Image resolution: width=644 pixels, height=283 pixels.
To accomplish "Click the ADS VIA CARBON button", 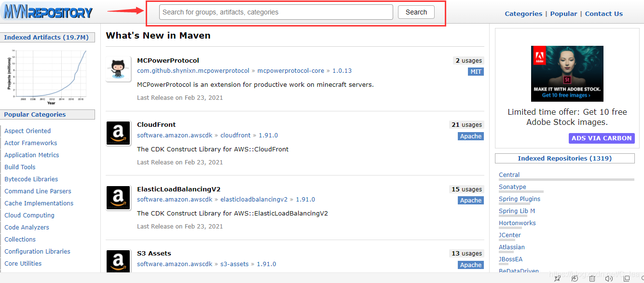I will click(602, 138).
